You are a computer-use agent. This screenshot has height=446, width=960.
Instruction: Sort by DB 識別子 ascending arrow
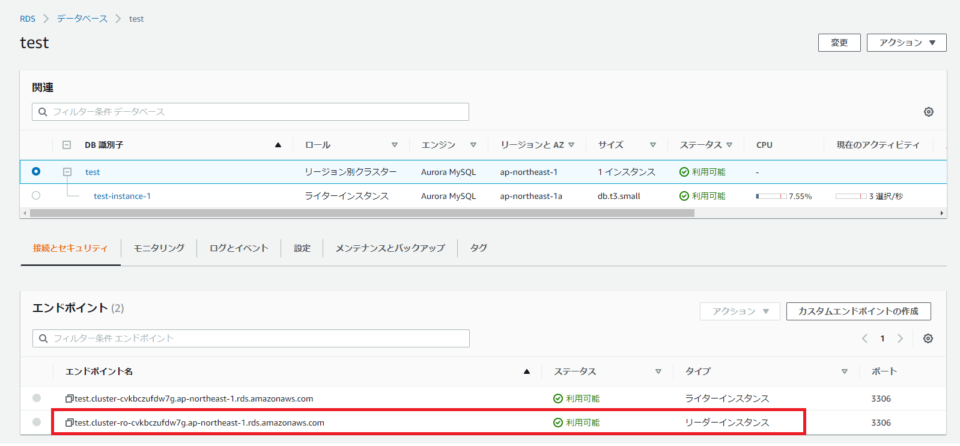click(x=278, y=145)
